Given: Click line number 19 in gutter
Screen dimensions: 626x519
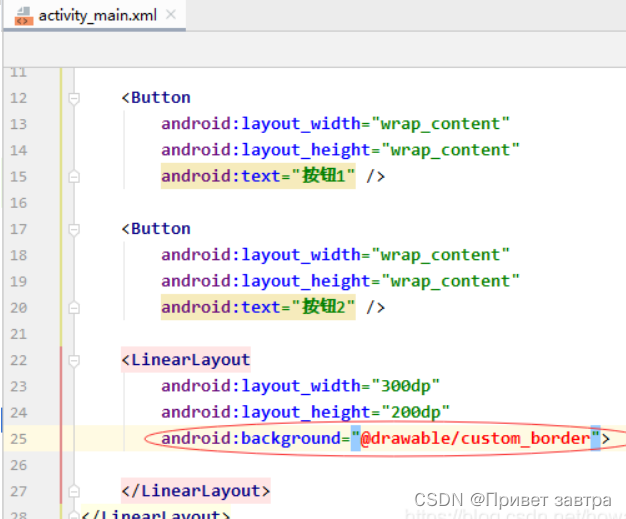Looking at the screenshot, I should [x=18, y=281].
